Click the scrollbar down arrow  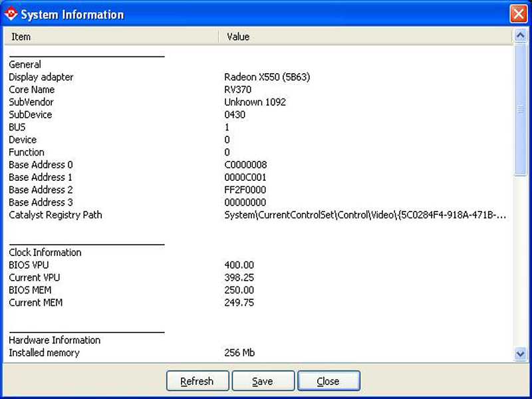click(521, 354)
